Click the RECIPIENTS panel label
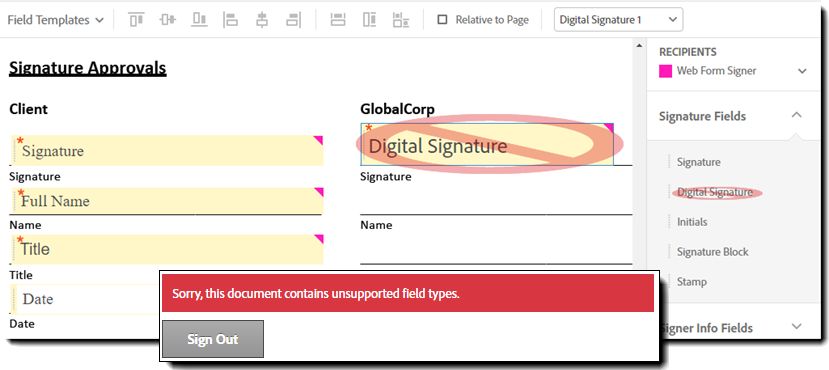This screenshot has width=829, height=370. point(688,52)
